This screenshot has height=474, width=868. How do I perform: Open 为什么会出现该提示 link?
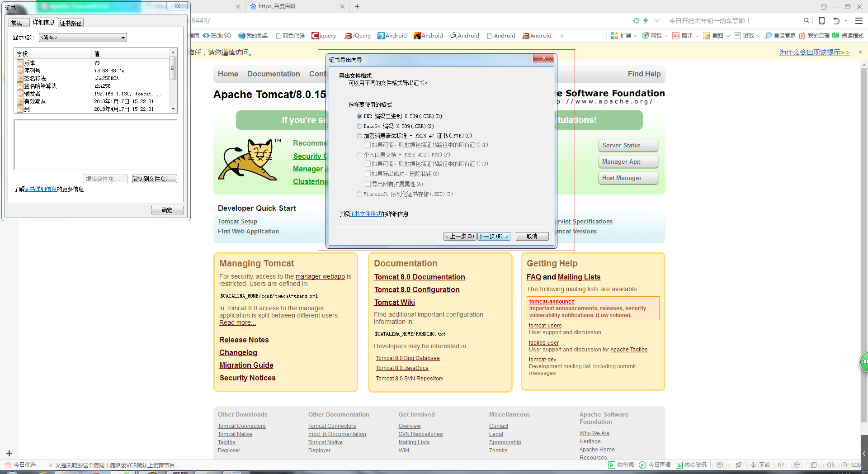814,52
